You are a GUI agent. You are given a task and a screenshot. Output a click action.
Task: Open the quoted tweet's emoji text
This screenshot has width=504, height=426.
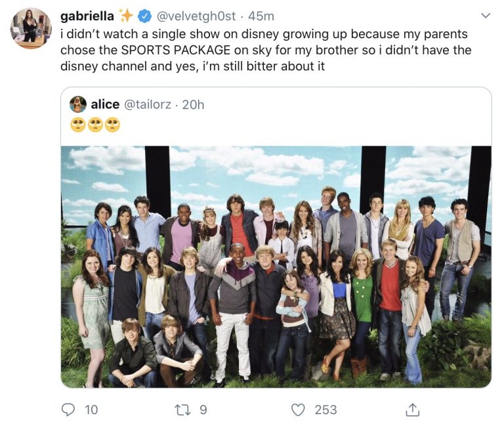(95, 125)
